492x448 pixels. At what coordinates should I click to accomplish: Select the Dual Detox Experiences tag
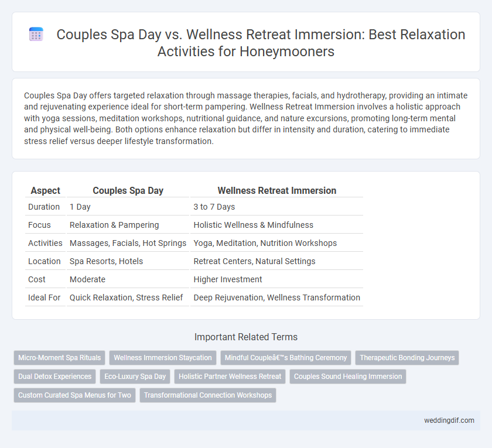click(x=54, y=377)
